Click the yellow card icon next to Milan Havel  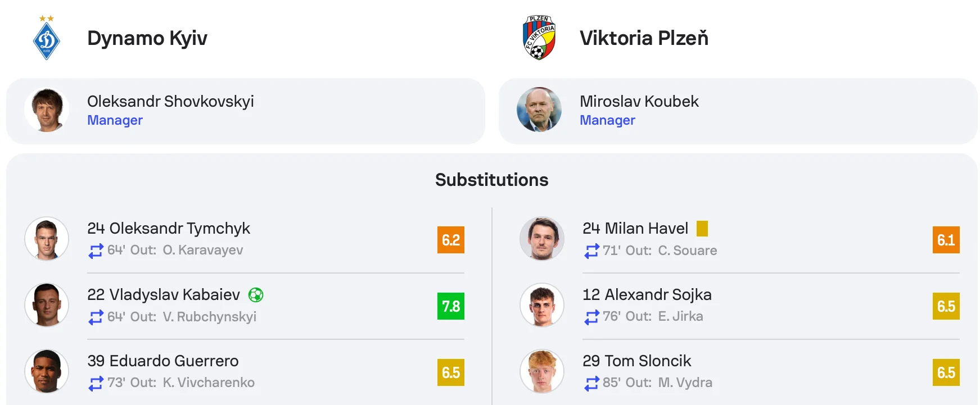[x=702, y=229]
